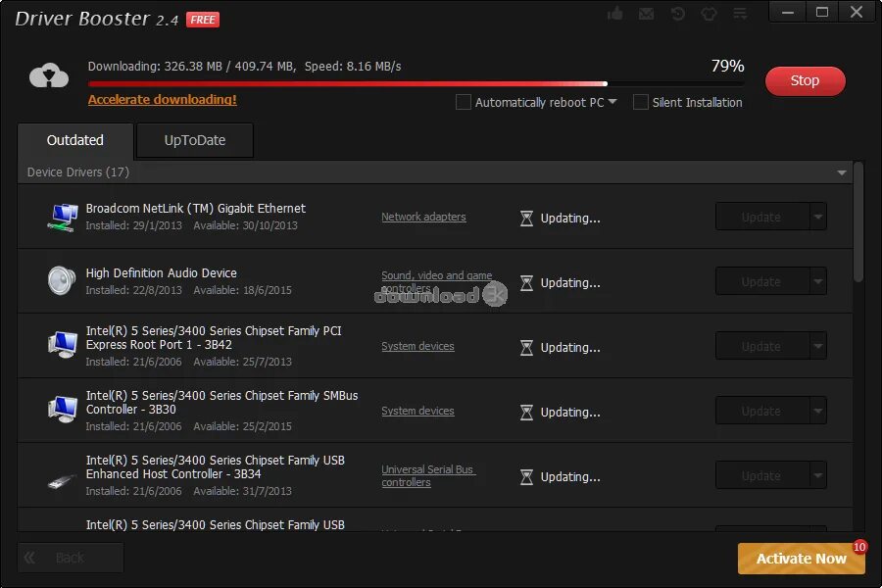Click the hourglass in the High Definition Audio row
This screenshot has height=588, width=882.
[526, 283]
